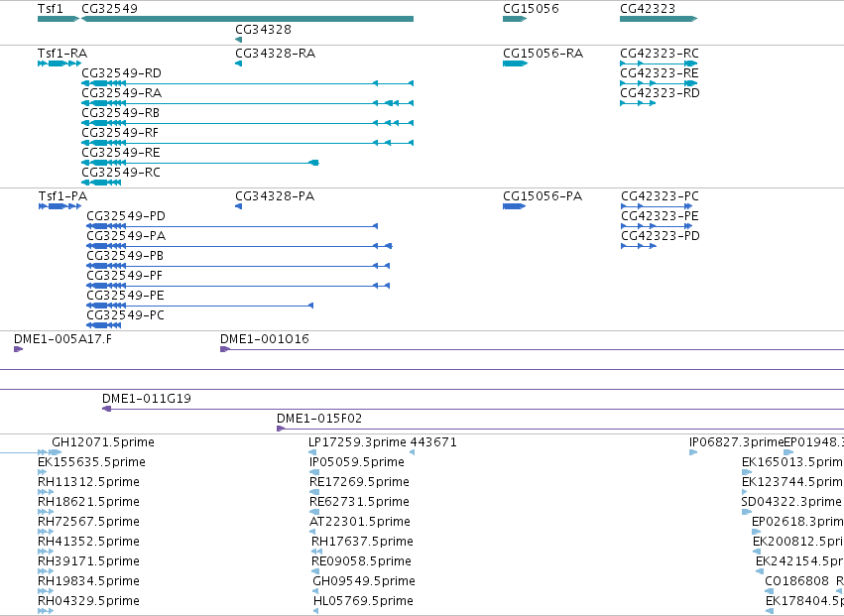Click the IP06827.3prime EST glyph
The height and width of the screenshot is (616, 844).
(693, 452)
